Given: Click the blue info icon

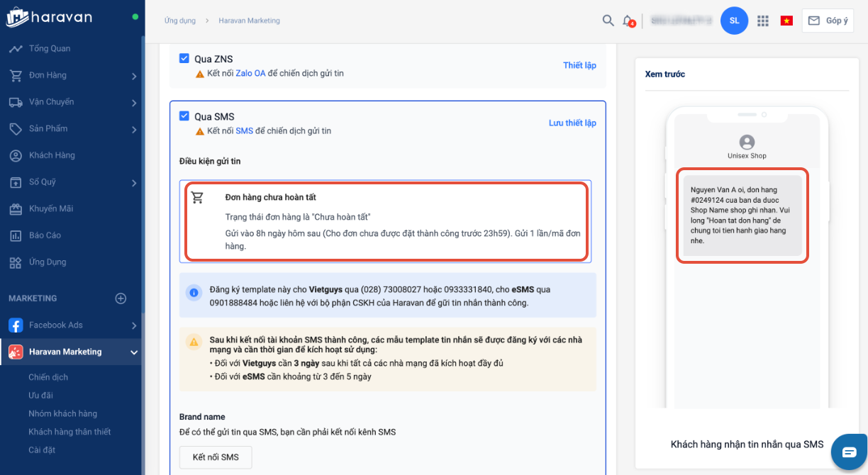Looking at the screenshot, I should click(194, 293).
